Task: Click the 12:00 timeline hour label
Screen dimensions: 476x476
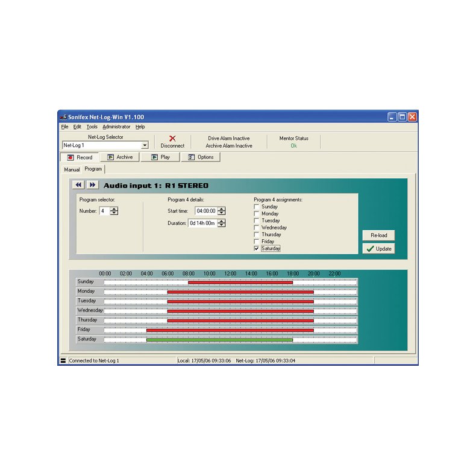Action: (230, 274)
